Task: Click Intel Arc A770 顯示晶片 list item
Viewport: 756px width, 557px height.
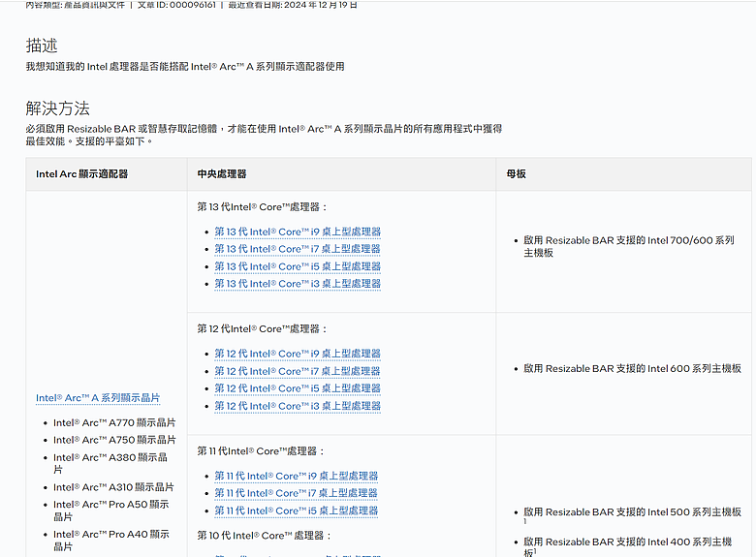Action: (x=114, y=423)
